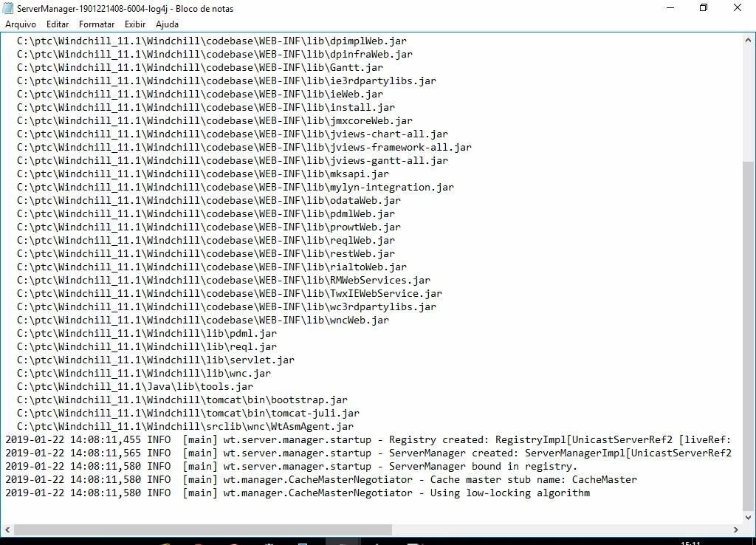Image resolution: width=756 pixels, height=545 pixels.
Task: Click the line ending in Gantt.jar
Action: tap(200, 67)
